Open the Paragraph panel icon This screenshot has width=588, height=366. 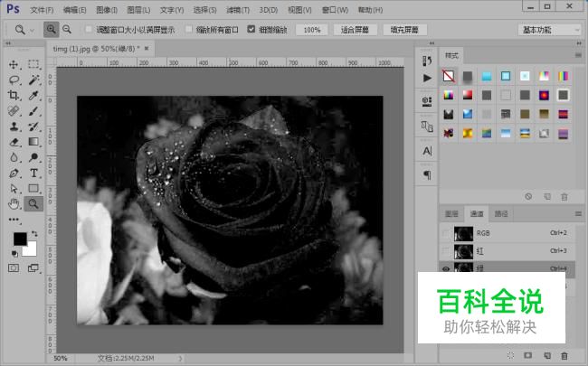(427, 175)
